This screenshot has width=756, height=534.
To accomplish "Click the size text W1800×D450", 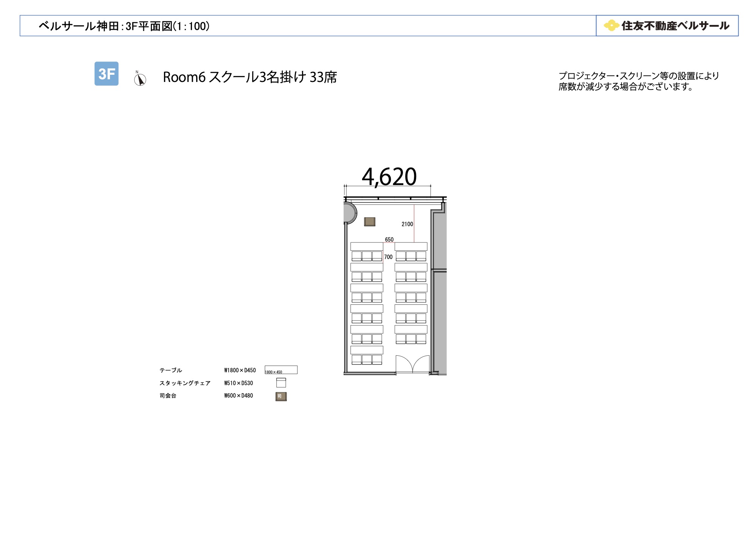I will pos(240,370).
